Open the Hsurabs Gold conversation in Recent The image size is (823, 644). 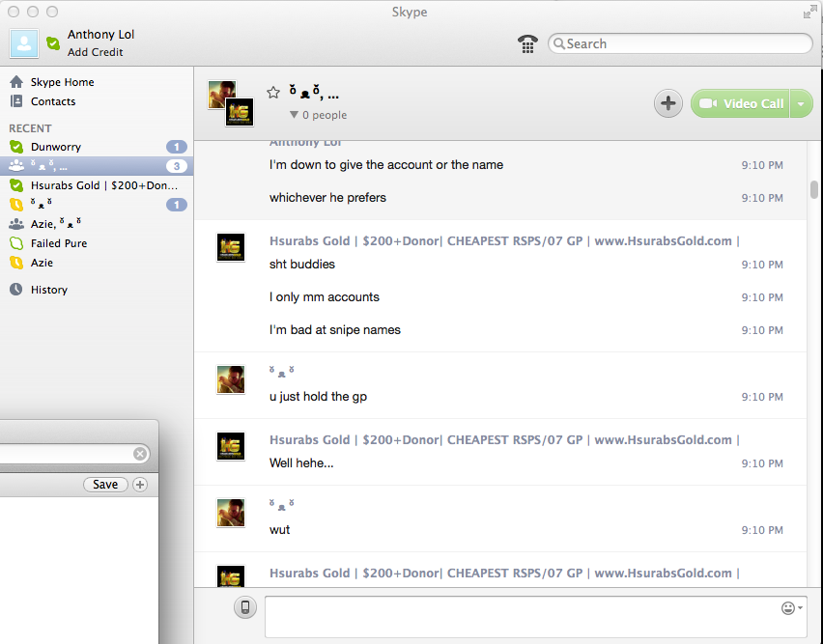click(97, 185)
